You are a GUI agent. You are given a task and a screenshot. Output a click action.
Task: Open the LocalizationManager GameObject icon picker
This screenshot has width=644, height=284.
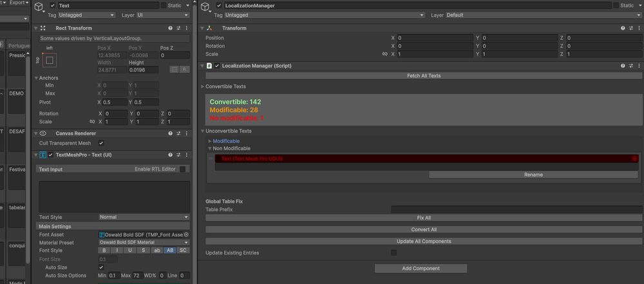[x=206, y=7]
